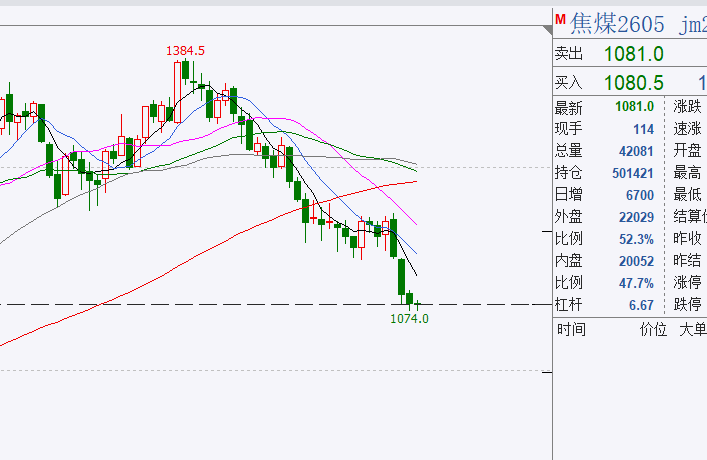Click the 总量 value 42081
The width and height of the screenshot is (707, 460).
[636, 151]
